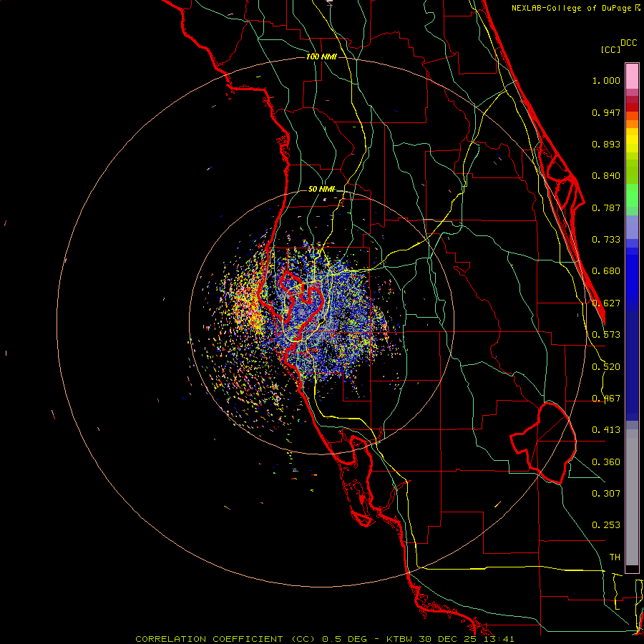Pick the periwinkle segment of the color bar
The height and width of the screenshot is (644, 644).
pos(632,227)
